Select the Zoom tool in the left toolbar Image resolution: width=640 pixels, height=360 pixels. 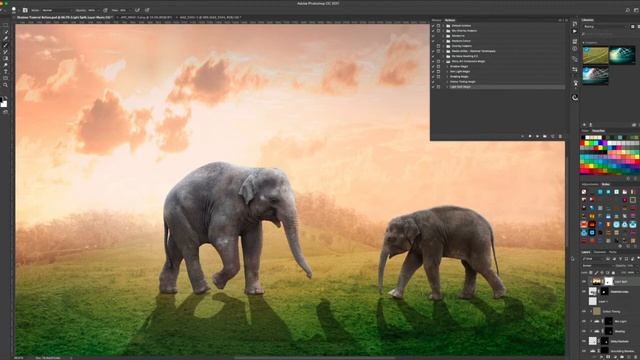[x=5, y=85]
